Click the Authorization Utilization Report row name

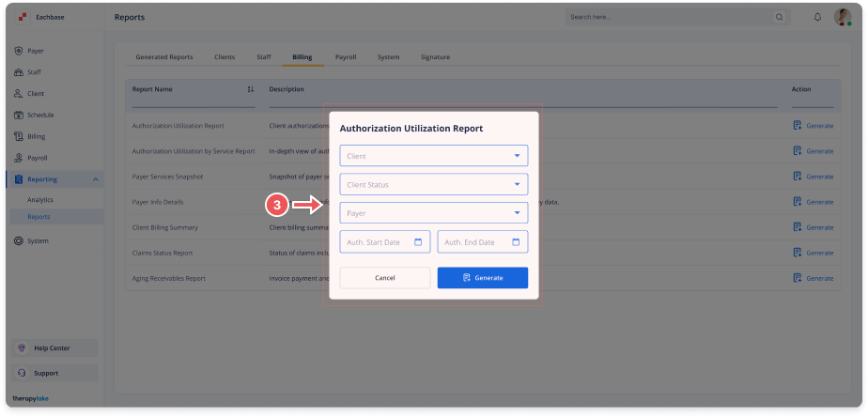[x=178, y=126]
